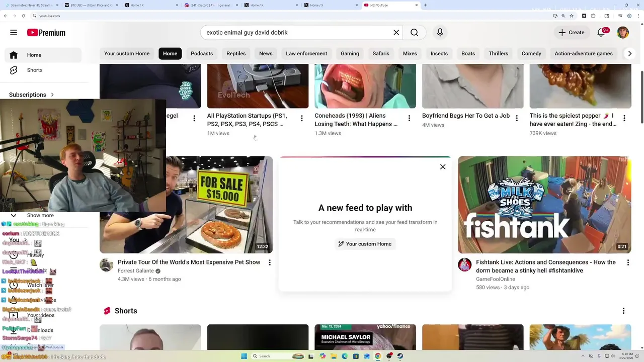The width and height of the screenshot is (644, 362).
Task: Expand Show more in the sidebar
Action: pyautogui.click(x=40, y=215)
